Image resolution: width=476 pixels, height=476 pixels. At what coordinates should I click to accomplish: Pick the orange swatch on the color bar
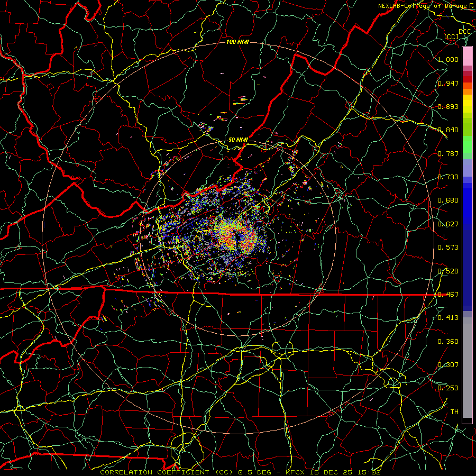tap(467, 91)
